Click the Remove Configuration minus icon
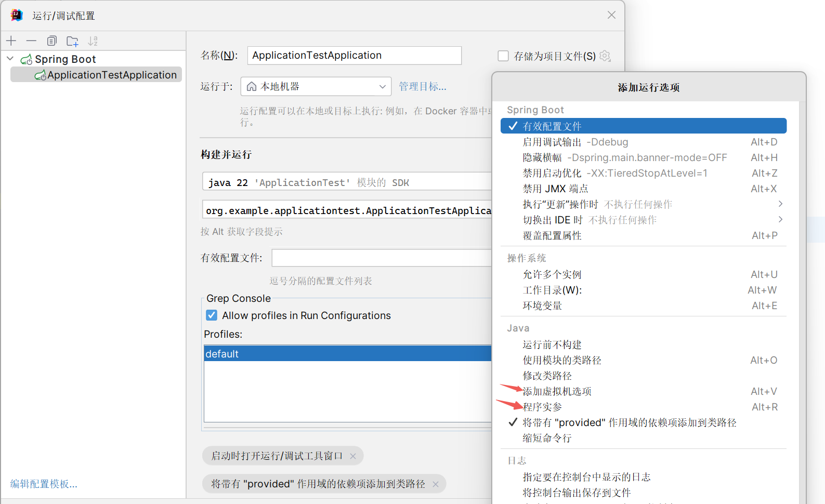The height and width of the screenshot is (504, 825). tap(31, 41)
